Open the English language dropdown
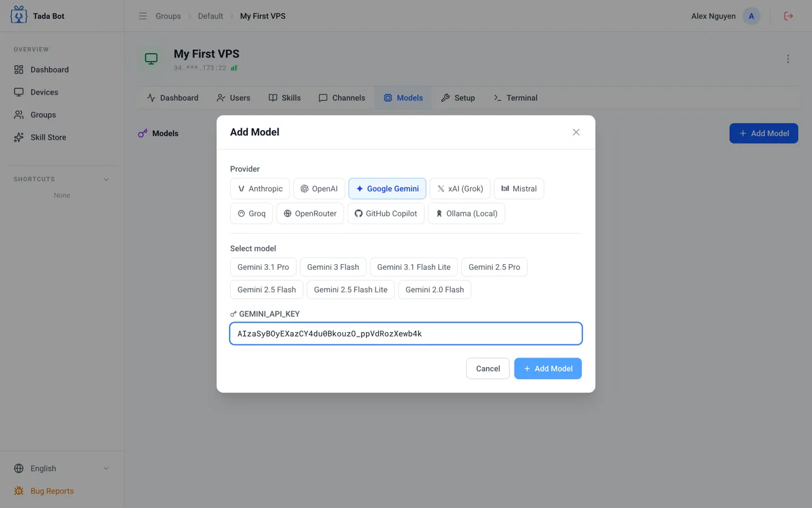 [x=62, y=469]
